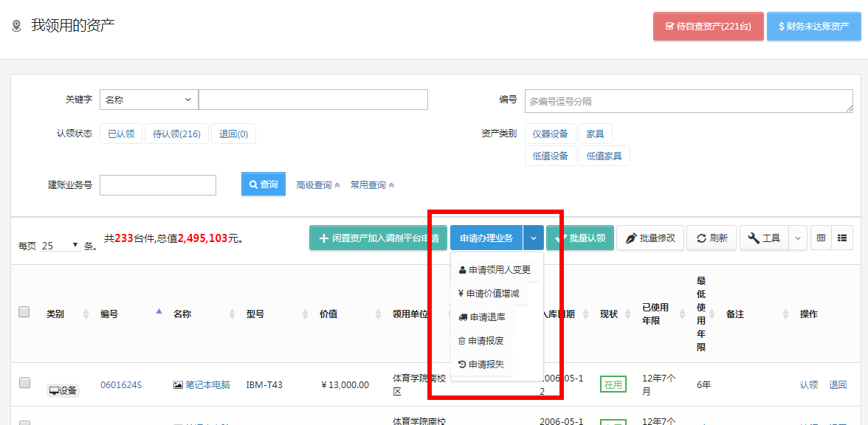This screenshot has width=868, height=425.
Task: Open the 工具 wrench tool button
Action: pos(764,238)
